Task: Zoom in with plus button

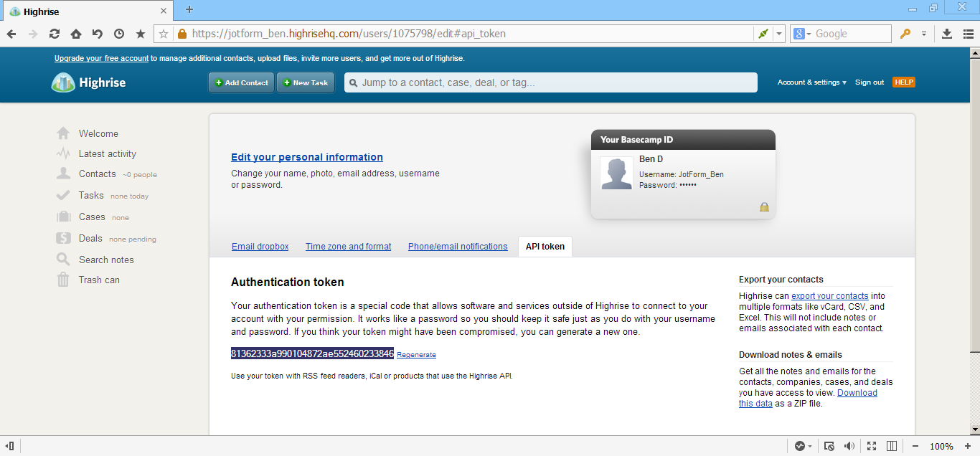Action: click(x=968, y=446)
